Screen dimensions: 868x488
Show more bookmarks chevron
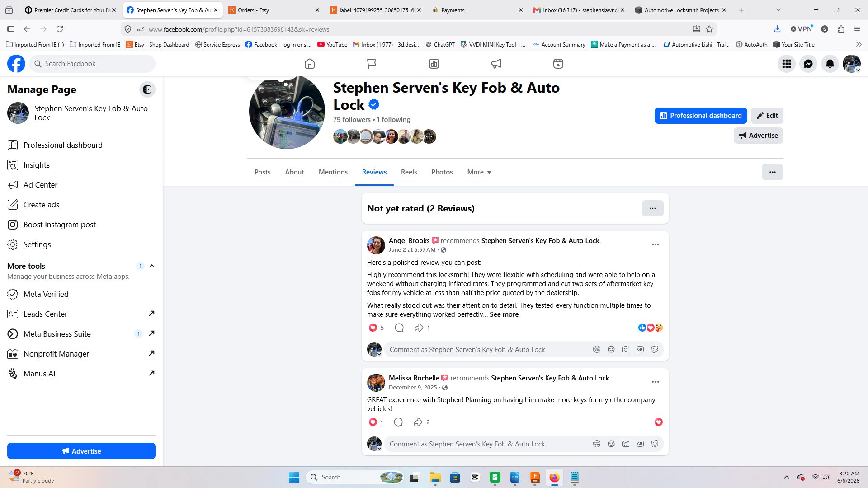pyautogui.click(x=859, y=44)
